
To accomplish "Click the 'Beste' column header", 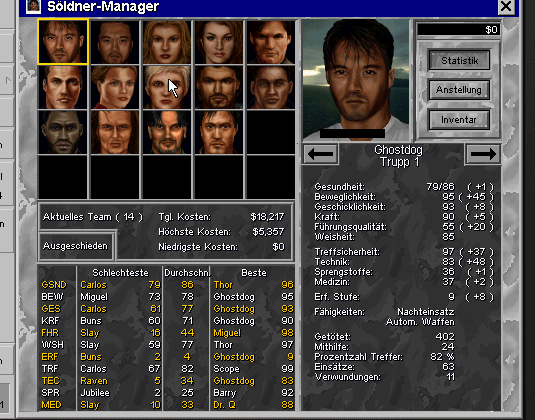I will [254, 273].
